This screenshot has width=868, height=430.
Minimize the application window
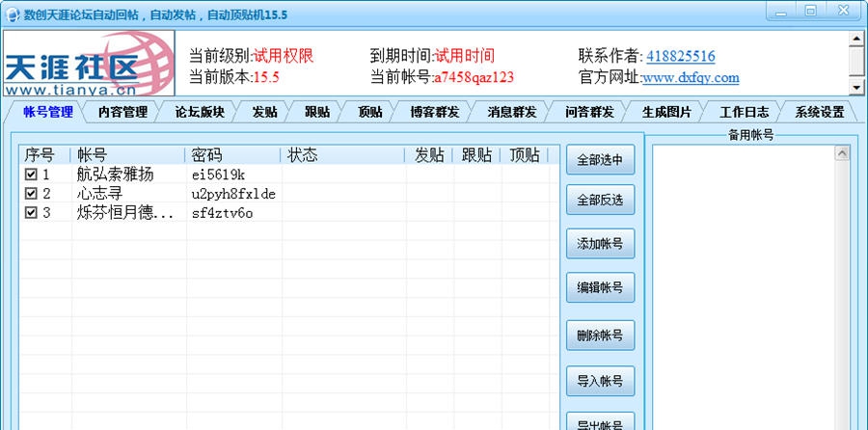click(781, 11)
